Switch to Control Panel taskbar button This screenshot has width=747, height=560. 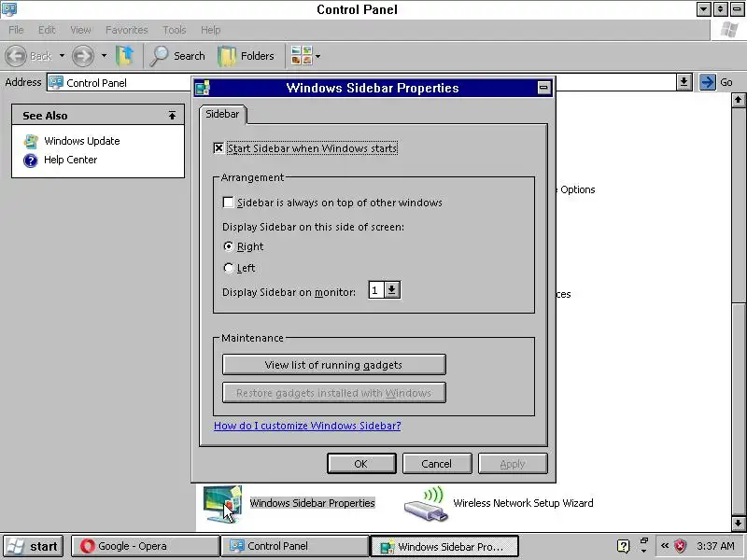295,546
